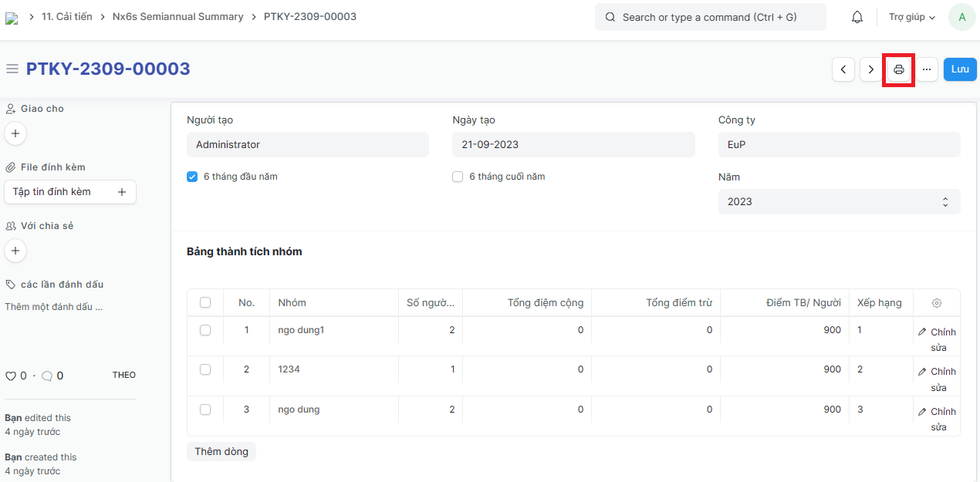
Task: Navigate to Nx6s Semiannual Summary breadcrumb
Action: click(x=177, y=16)
